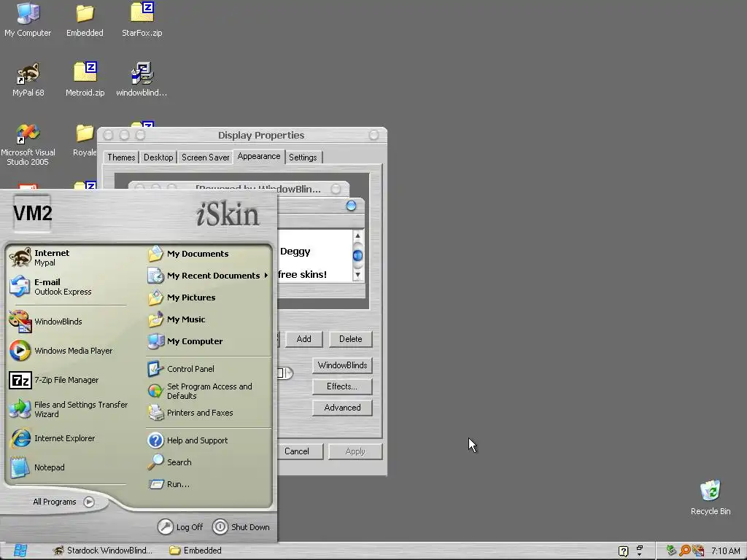Viewport: 747px width, 560px height.
Task: Click WindowBlinds tray icon
Action: (698, 551)
